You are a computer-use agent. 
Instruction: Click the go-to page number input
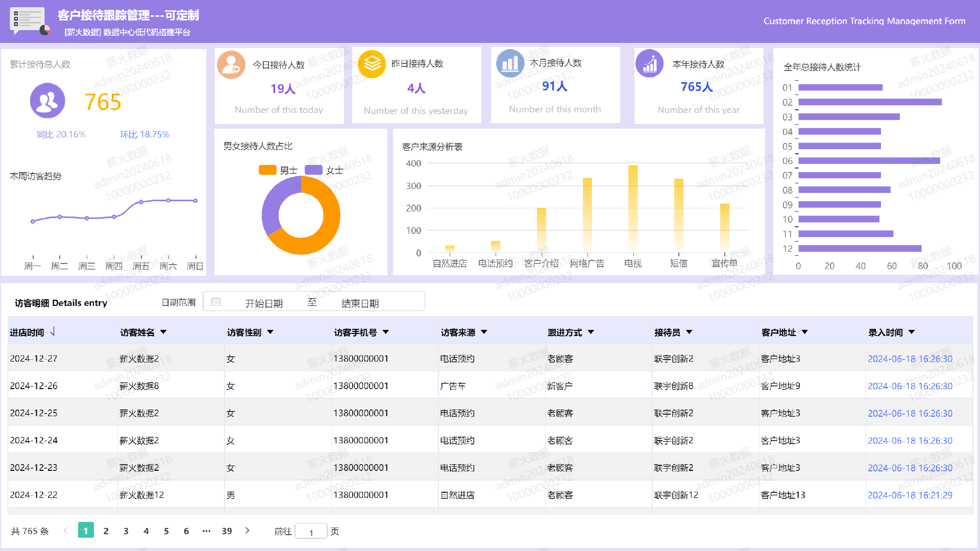click(311, 531)
